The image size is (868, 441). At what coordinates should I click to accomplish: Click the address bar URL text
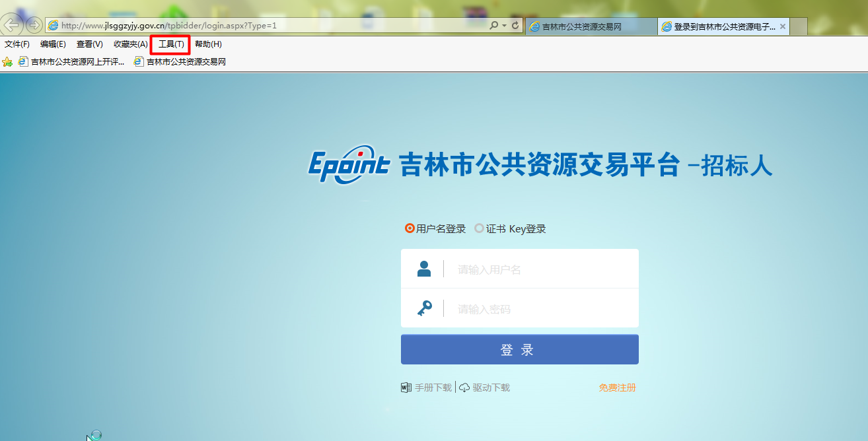(x=169, y=26)
